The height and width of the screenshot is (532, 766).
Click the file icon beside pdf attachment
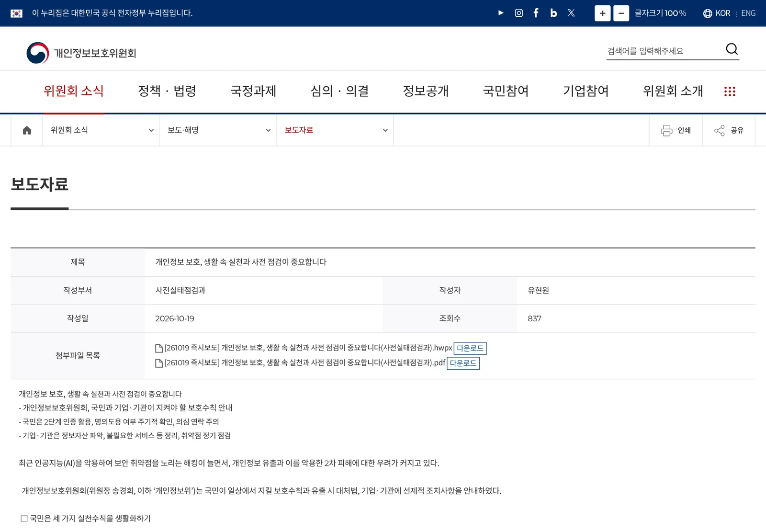coord(159,363)
